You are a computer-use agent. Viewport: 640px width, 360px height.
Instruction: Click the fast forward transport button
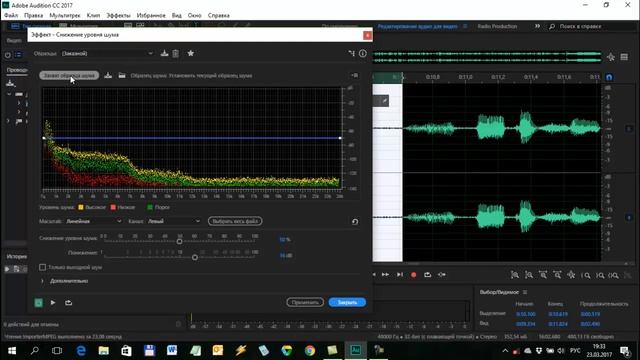click(385, 275)
